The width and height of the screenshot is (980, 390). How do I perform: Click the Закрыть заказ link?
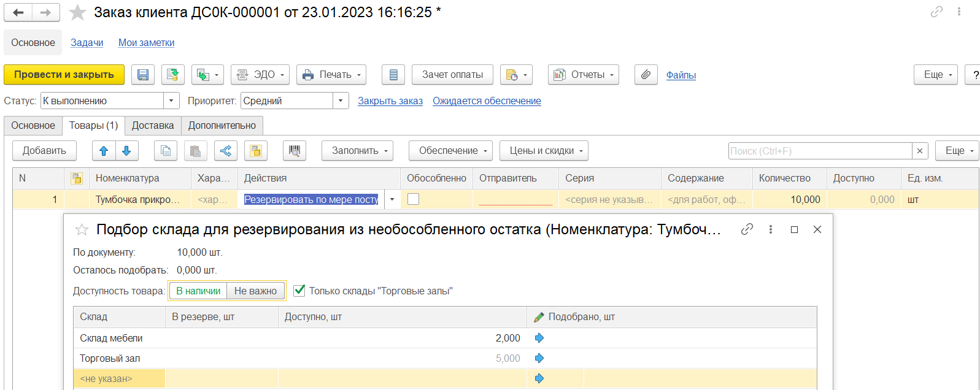click(390, 101)
